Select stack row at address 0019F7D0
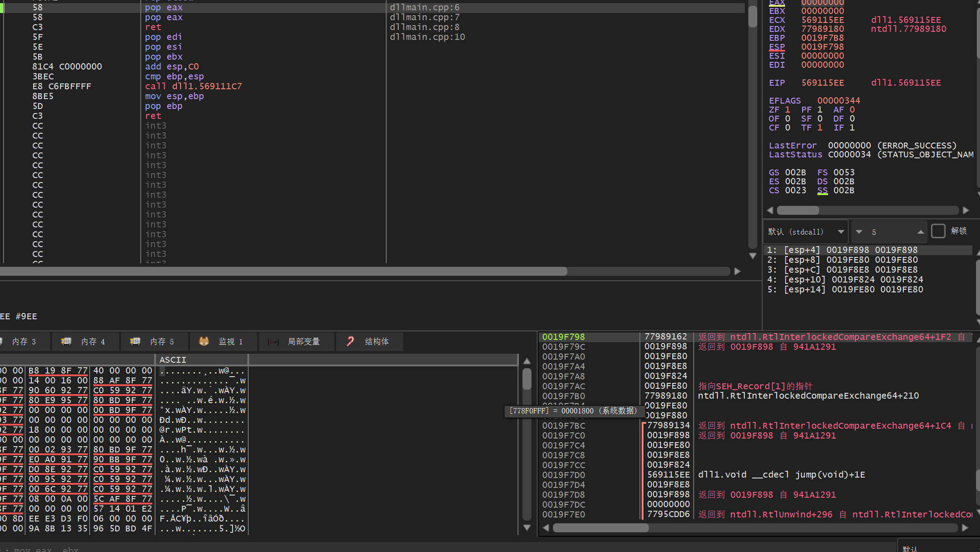Screen dimensions: 980x552 [x=563, y=475]
